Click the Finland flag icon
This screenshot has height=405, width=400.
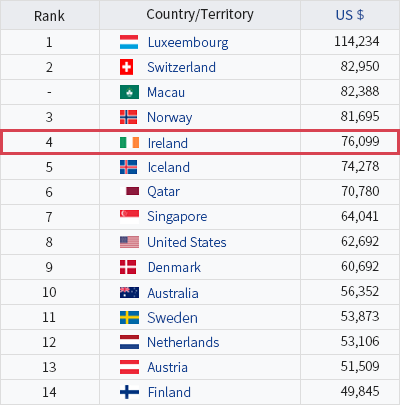[129, 392]
